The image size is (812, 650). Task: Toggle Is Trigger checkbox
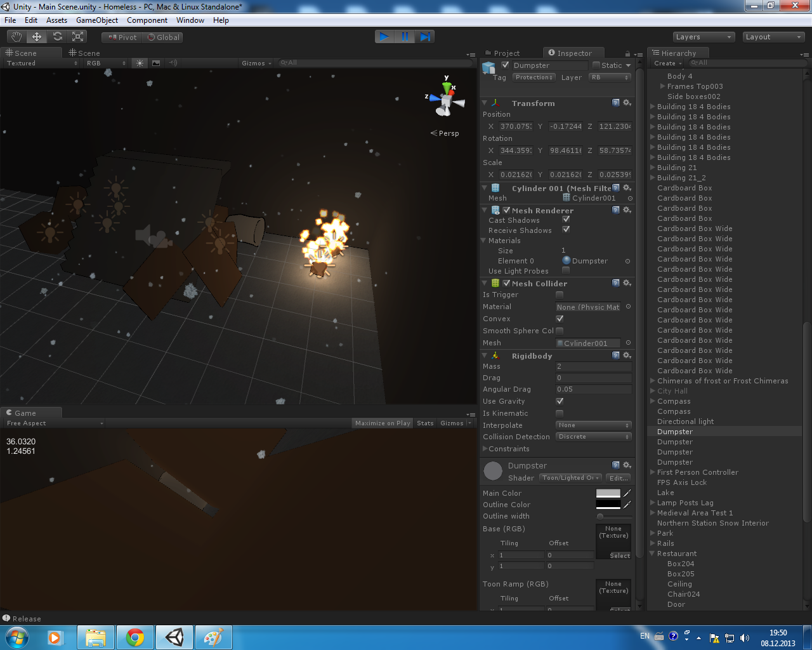(560, 295)
